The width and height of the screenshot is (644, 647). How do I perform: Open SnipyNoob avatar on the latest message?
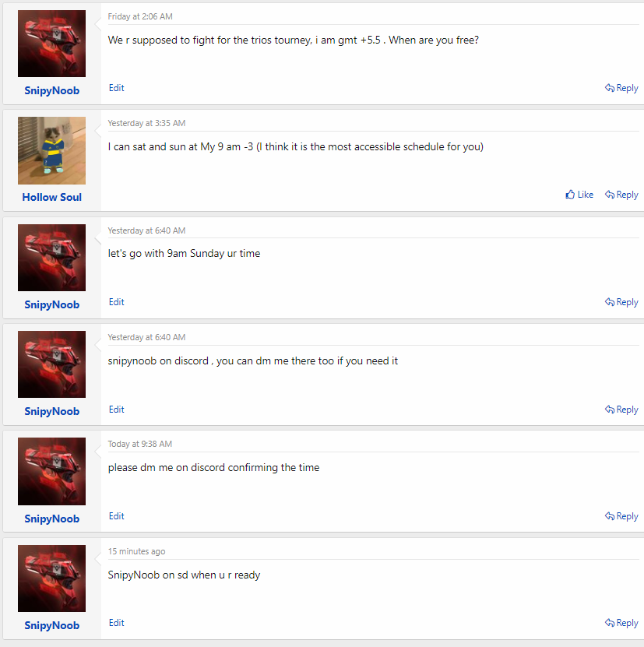[51, 578]
